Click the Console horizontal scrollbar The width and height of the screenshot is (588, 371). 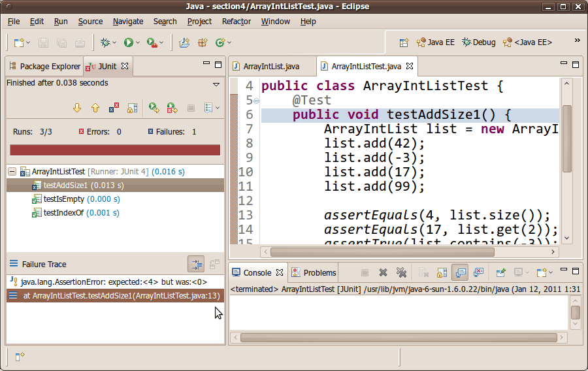click(x=399, y=338)
